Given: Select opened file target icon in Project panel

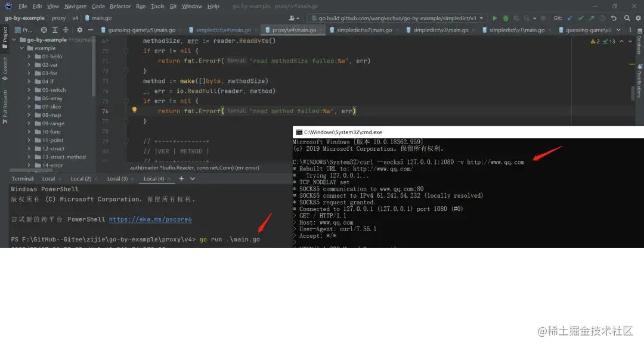Looking at the screenshot, I should pos(44,30).
